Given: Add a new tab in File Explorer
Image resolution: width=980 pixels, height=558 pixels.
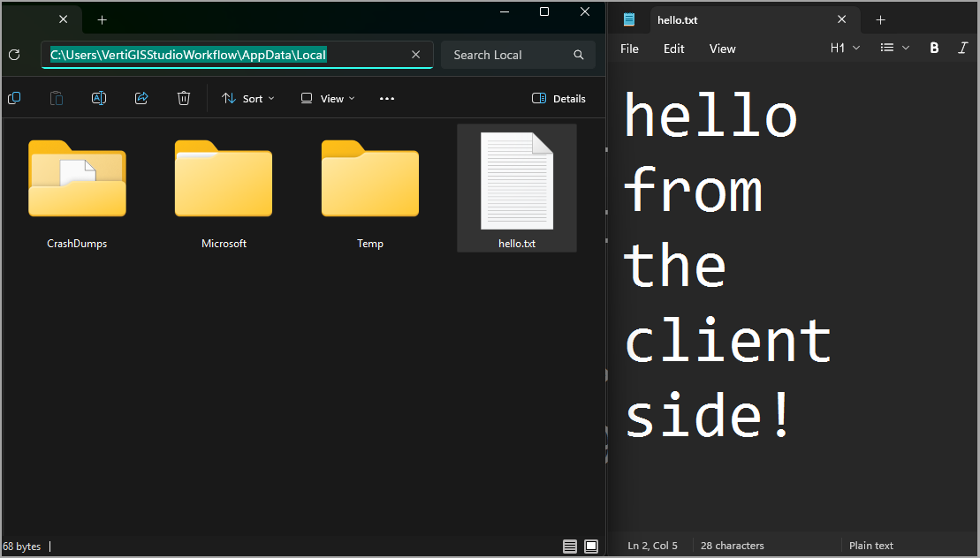Looking at the screenshot, I should pos(102,20).
